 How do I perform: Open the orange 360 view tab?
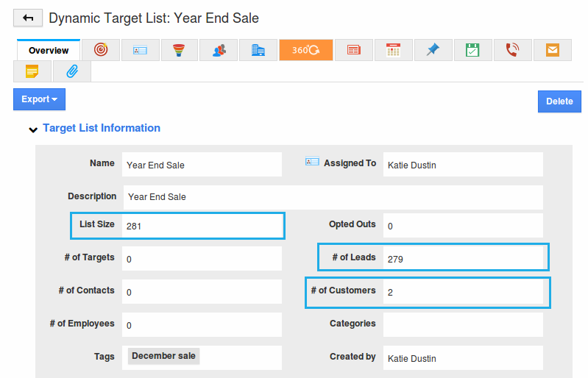point(305,50)
